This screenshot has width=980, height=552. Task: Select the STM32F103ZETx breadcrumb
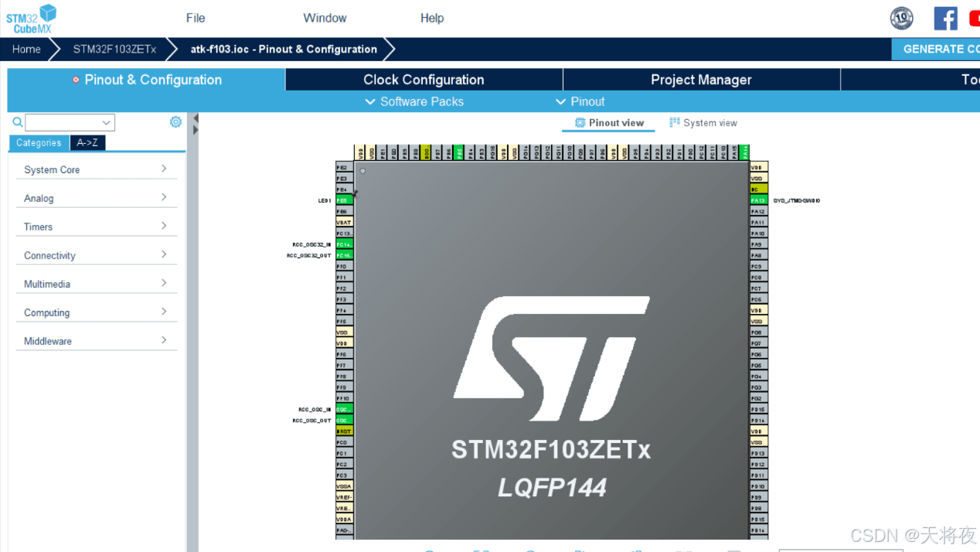(x=114, y=49)
